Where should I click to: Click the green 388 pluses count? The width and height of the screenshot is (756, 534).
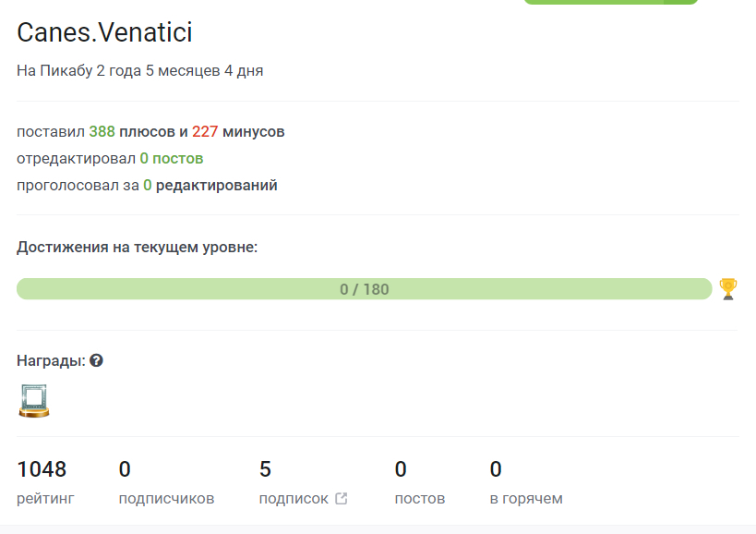102,131
